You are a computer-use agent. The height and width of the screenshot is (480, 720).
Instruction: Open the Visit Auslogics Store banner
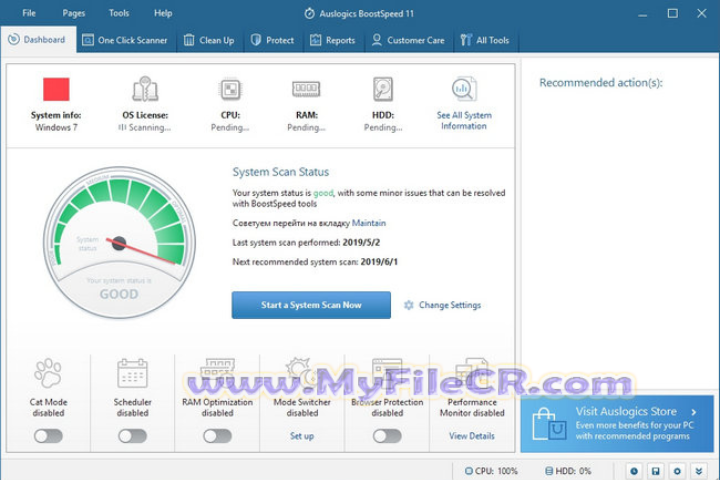pyautogui.click(x=617, y=424)
